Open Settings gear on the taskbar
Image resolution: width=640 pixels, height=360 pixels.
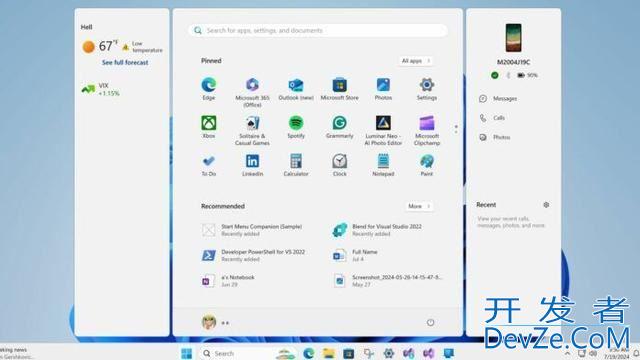click(x=389, y=353)
